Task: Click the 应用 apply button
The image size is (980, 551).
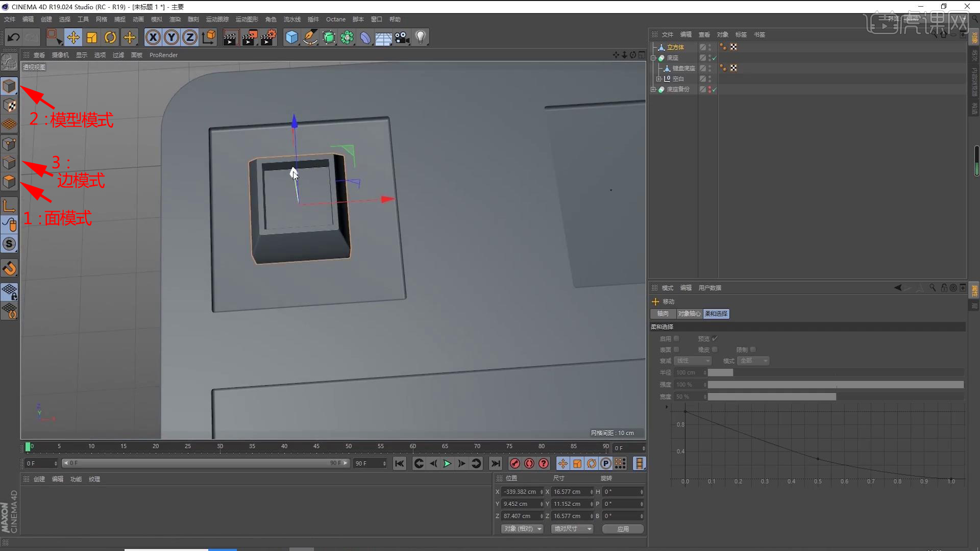Action: (x=623, y=529)
